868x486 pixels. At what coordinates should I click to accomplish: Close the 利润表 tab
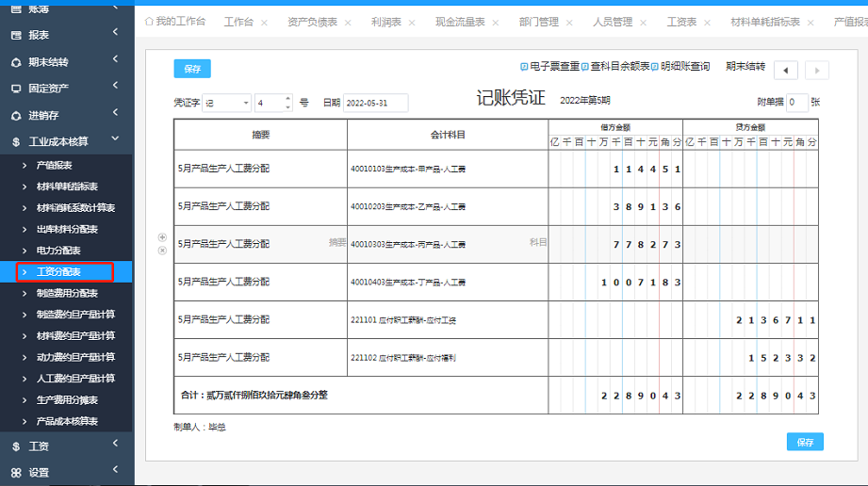(x=412, y=23)
